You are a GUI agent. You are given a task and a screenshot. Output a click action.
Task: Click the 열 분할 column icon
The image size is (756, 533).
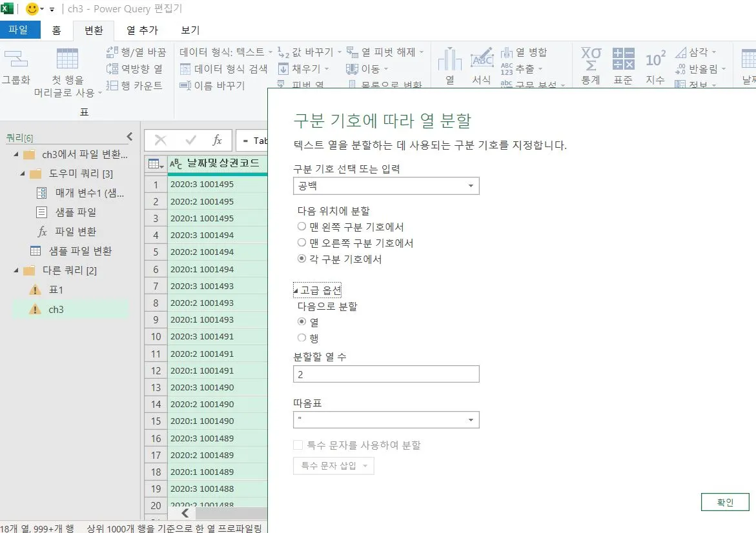(450, 59)
